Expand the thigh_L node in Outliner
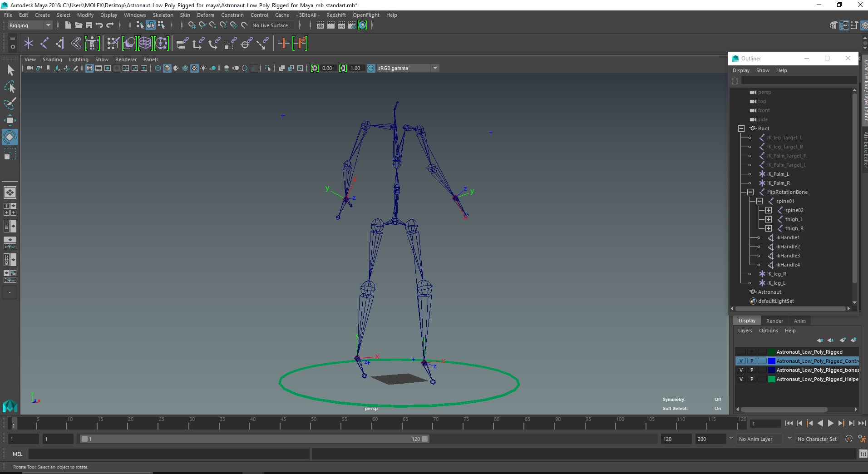The image size is (868, 474). coord(769,219)
